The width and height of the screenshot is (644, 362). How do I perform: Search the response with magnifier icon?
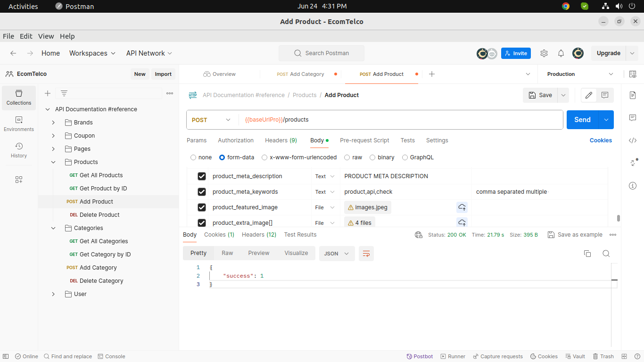click(x=606, y=254)
